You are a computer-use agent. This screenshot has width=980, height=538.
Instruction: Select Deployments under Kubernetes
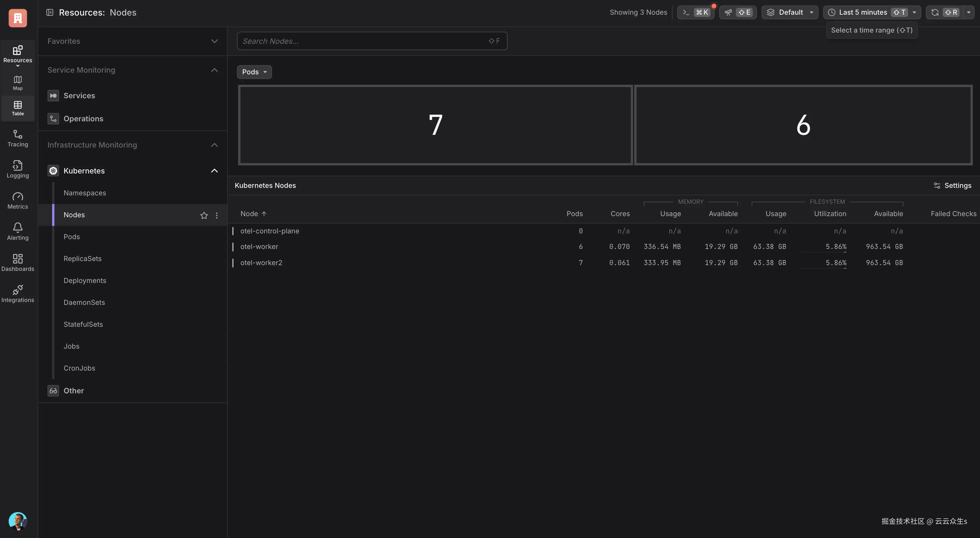[85, 281]
